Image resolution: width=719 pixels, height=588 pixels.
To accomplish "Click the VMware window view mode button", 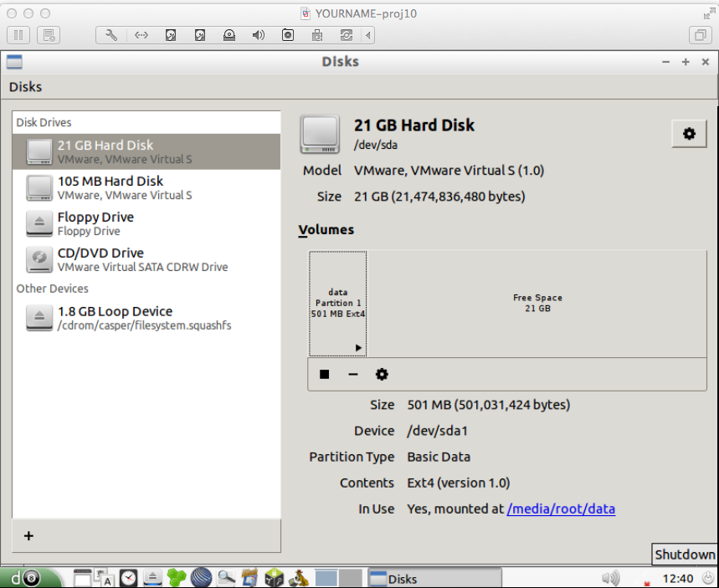I will (701, 35).
